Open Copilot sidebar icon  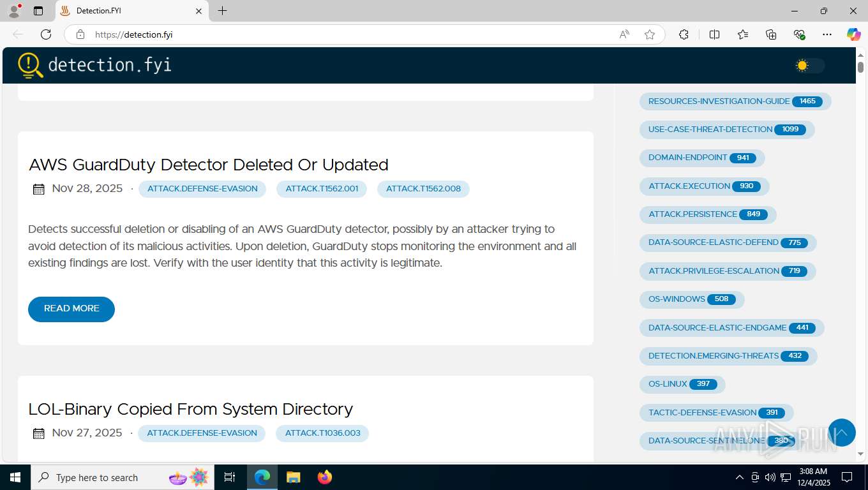(853, 34)
